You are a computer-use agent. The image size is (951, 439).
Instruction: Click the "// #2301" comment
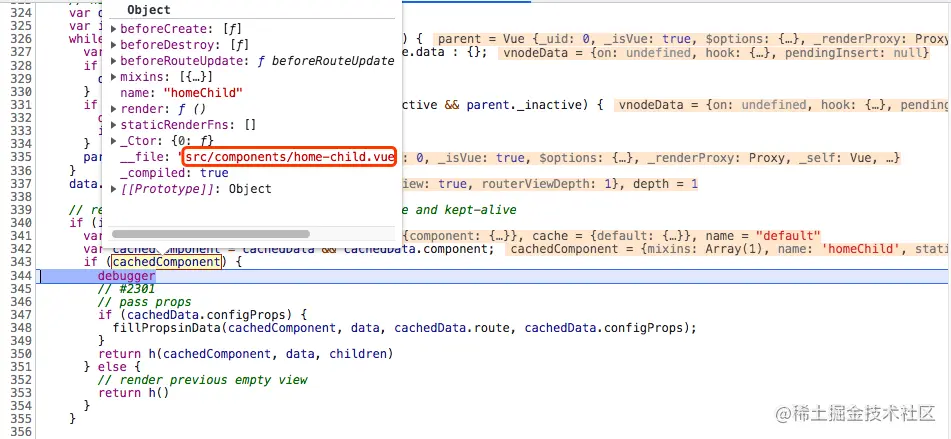(x=126, y=289)
